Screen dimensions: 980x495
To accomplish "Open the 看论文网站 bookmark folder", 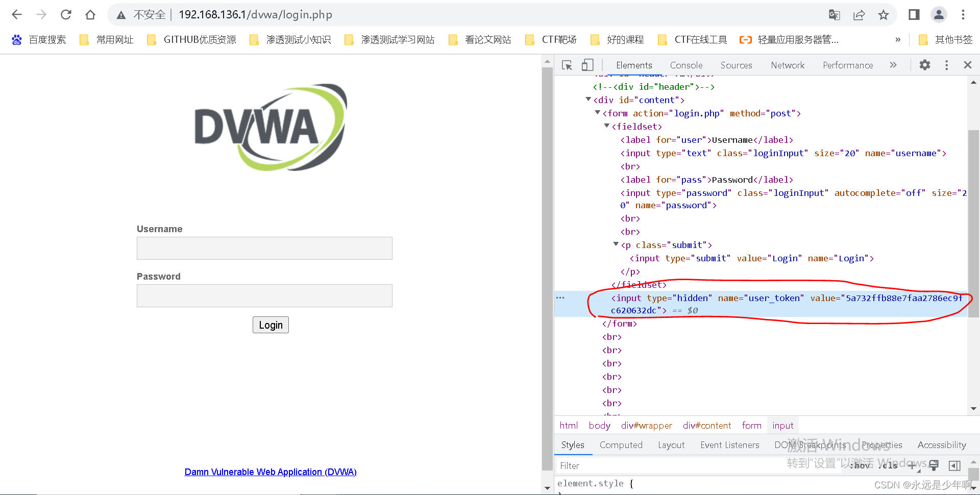I will 480,40.
